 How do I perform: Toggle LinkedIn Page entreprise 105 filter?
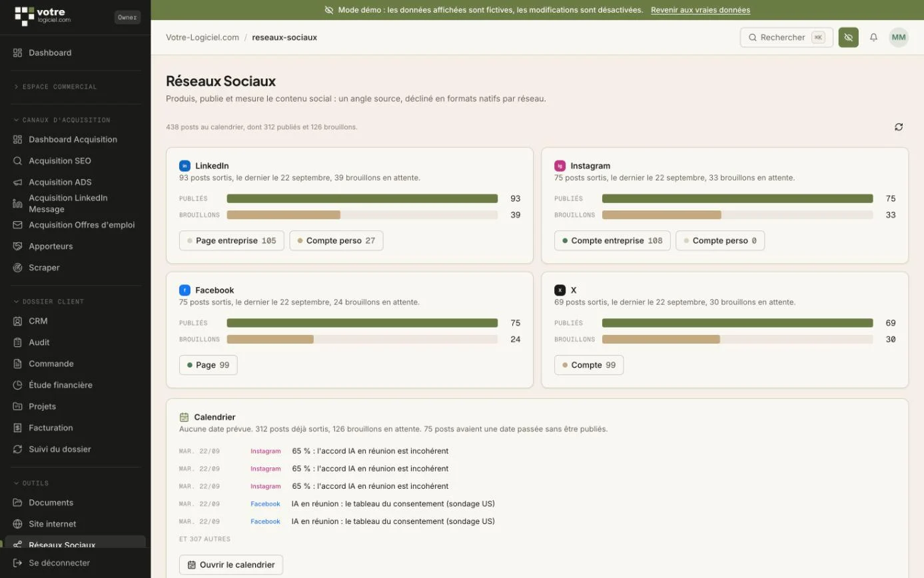pyautogui.click(x=232, y=241)
